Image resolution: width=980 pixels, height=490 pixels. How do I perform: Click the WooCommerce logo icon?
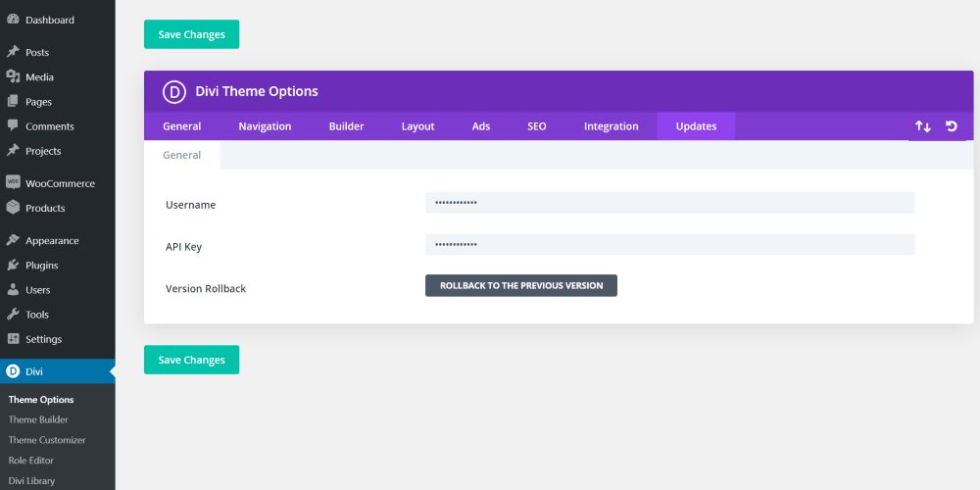tap(13, 182)
